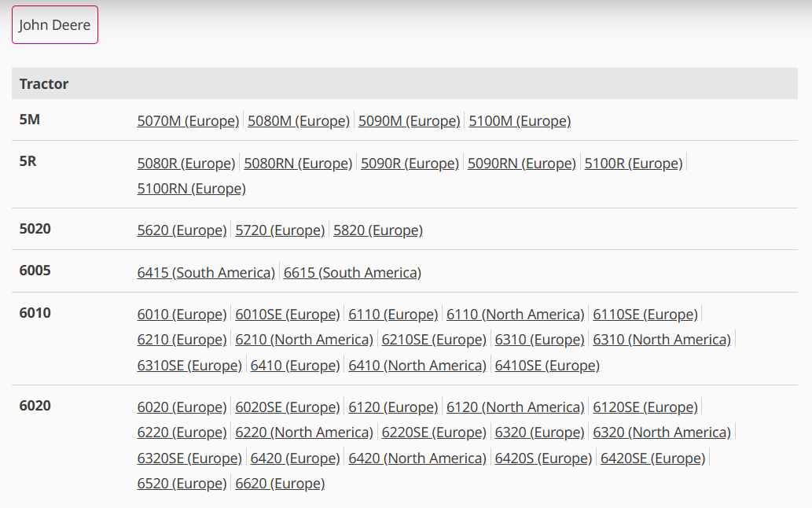Viewport: 812px width, 508px height.
Task: Open the 5100M (Europe) link
Action: pos(520,121)
